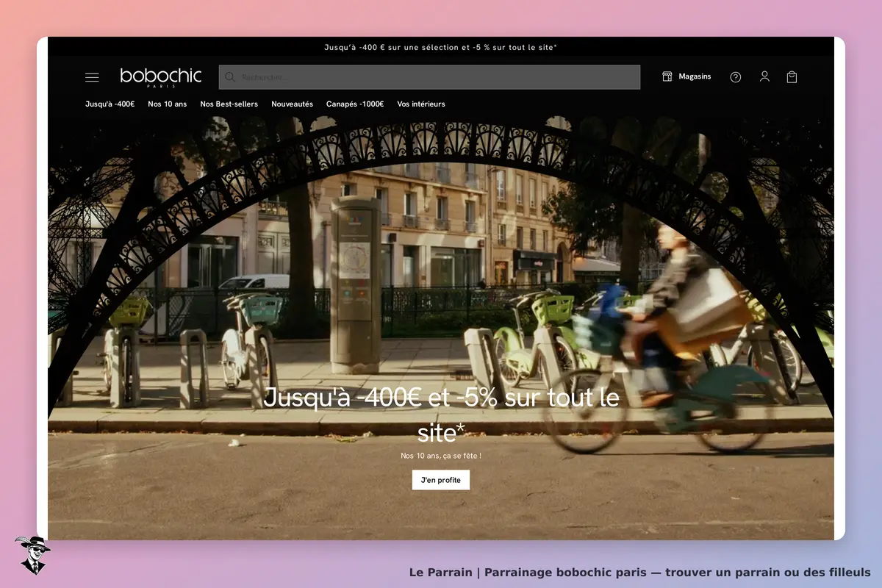Open the user account icon
This screenshot has width=882, height=588.
click(x=764, y=76)
